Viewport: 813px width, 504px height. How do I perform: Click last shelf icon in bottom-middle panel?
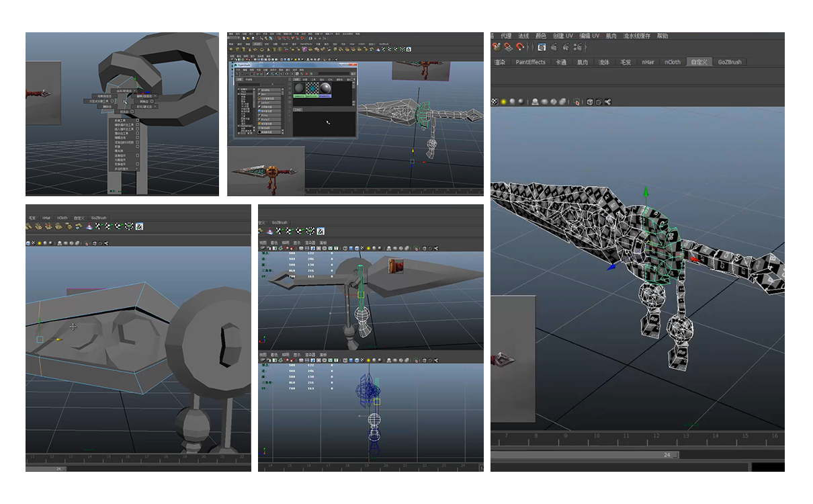point(320,231)
